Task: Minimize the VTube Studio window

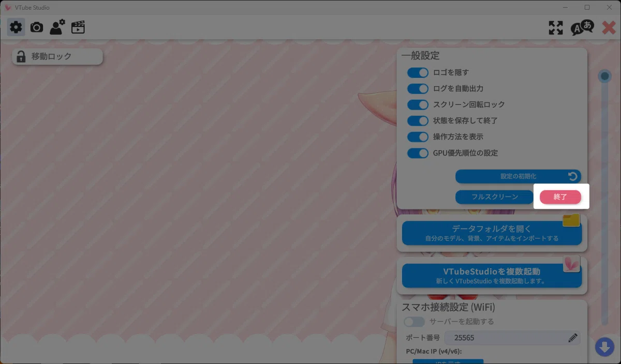Action: tap(565, 7)
